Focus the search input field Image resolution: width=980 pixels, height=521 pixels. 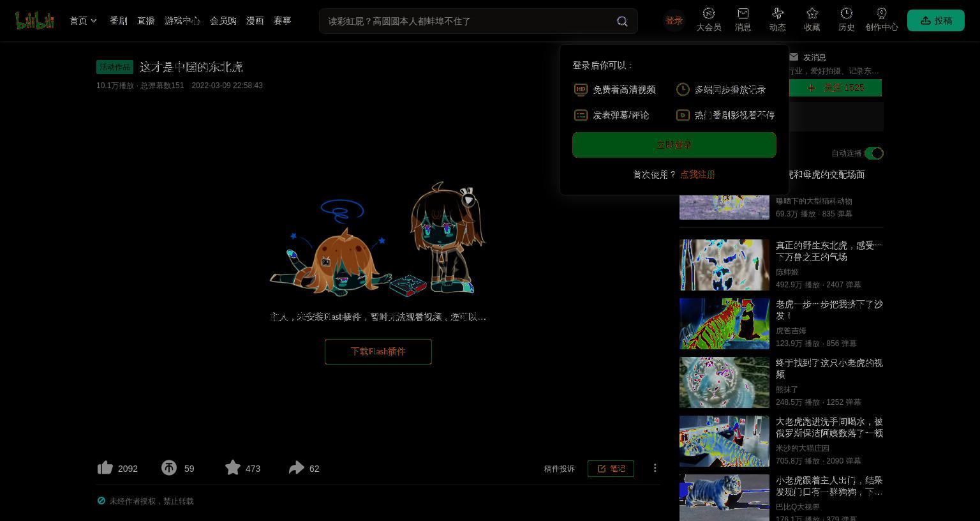[469, 21]
